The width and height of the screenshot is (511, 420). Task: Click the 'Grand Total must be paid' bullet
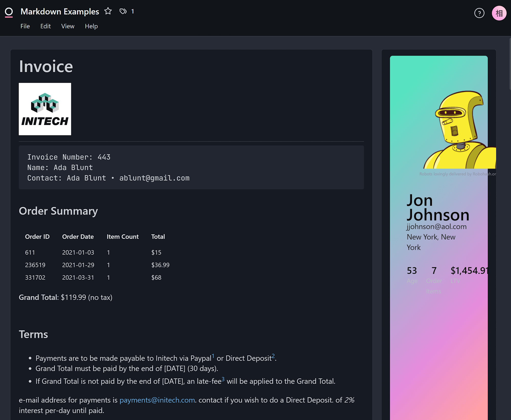point(126,368)
